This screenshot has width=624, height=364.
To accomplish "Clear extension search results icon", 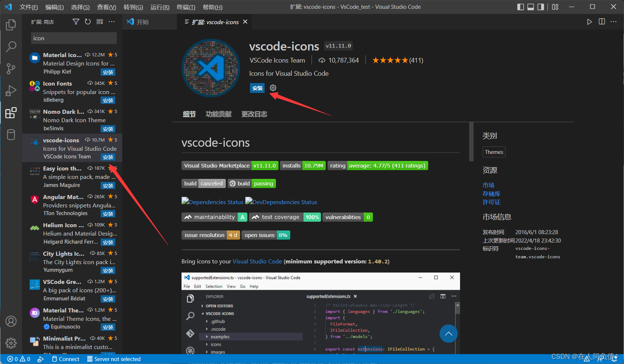I will pos(100,22).
